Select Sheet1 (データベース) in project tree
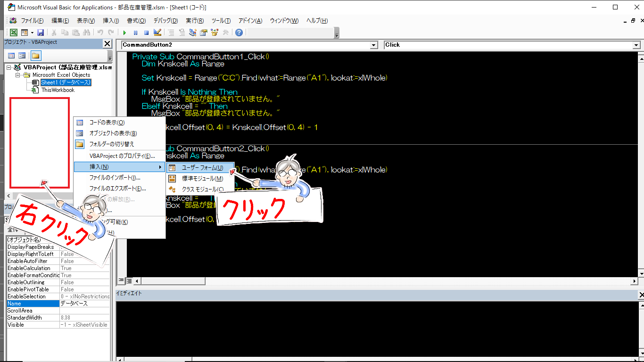The width and height of the screenshot is (644, 362). [x=66, y=82]
